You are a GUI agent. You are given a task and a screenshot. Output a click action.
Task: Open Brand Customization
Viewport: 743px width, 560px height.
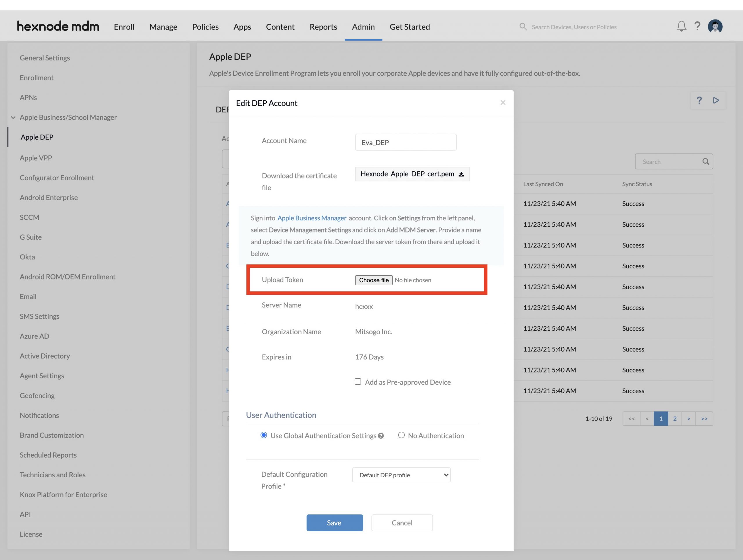click(52, 435)
